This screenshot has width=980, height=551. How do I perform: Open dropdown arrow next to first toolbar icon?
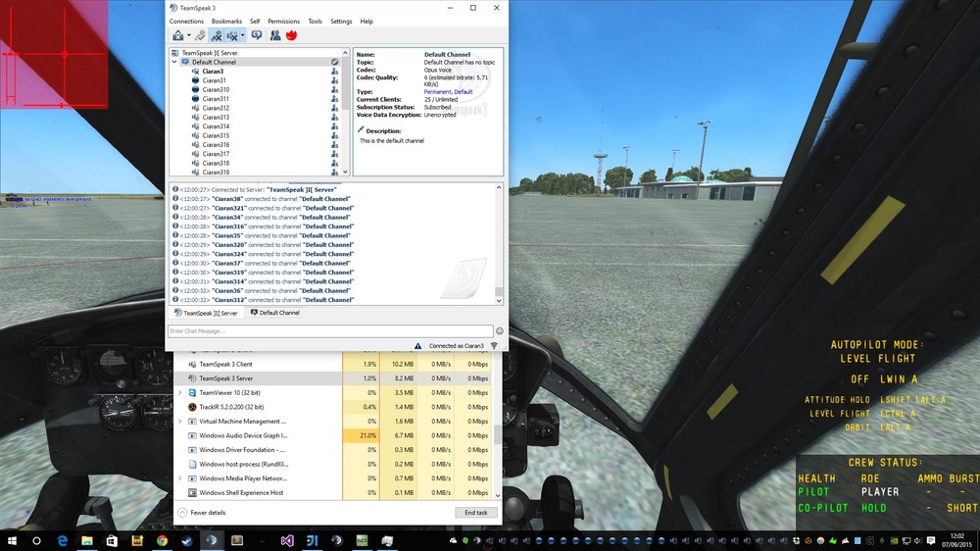pos(188,35)
